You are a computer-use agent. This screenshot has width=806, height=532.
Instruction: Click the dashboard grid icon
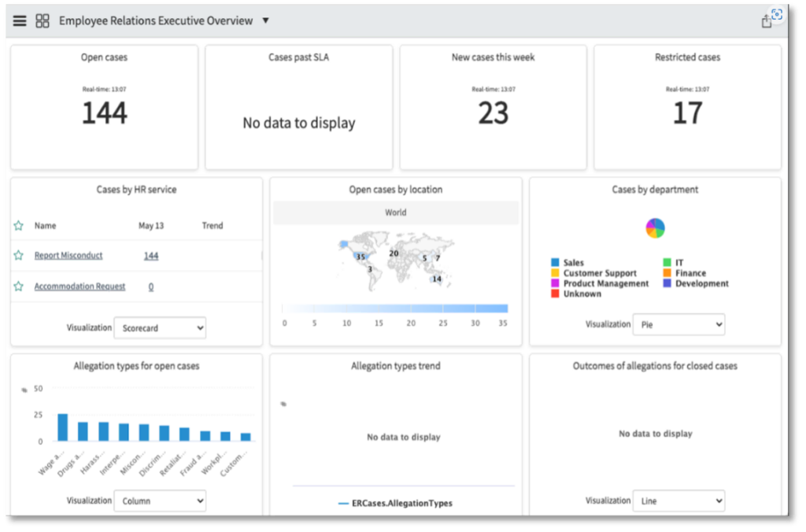43,21
